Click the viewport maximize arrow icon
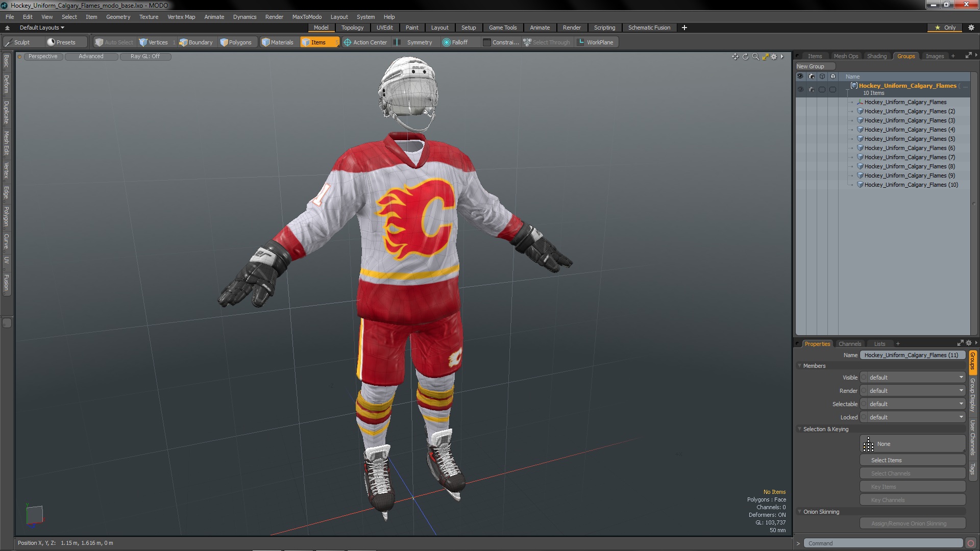Screen dimensions: 980x551 [x=765, y=57]
